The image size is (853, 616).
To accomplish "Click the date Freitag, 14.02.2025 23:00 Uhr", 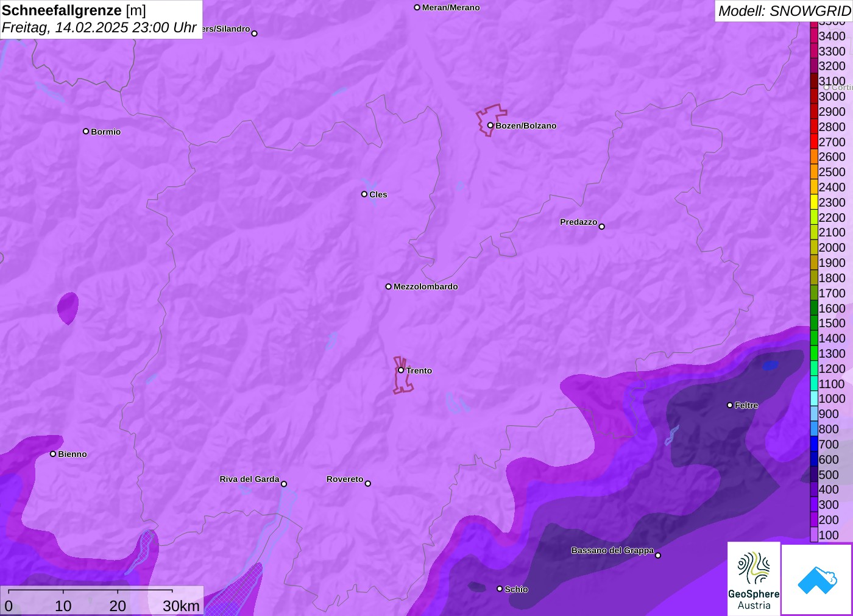I will coord(99,27).
